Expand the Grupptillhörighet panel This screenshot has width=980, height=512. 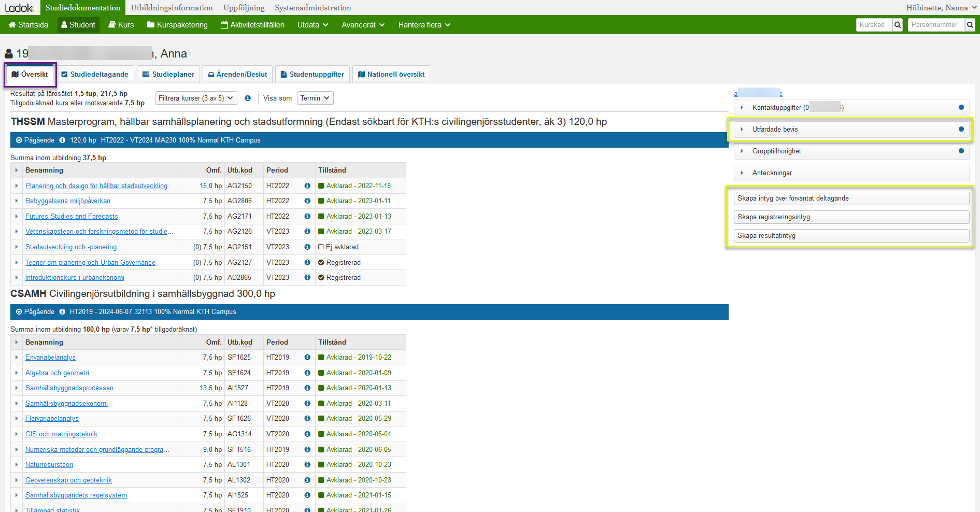[x=851, y=151]
